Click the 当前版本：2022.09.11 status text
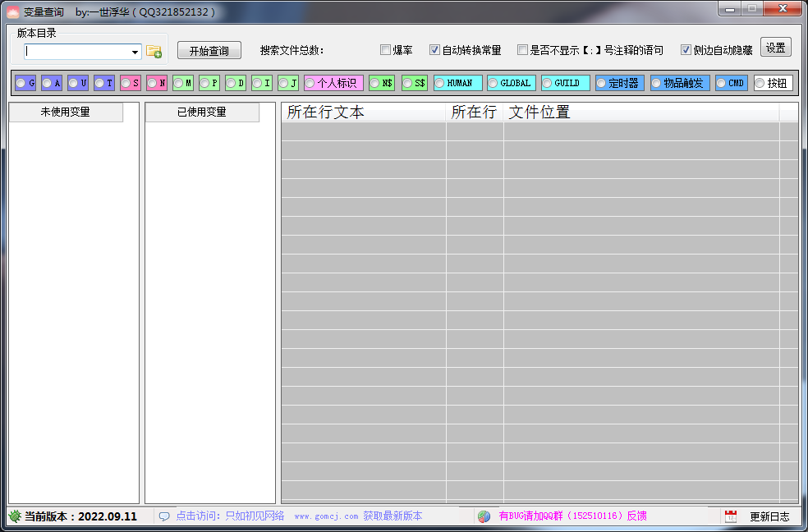 pos(81,516)
